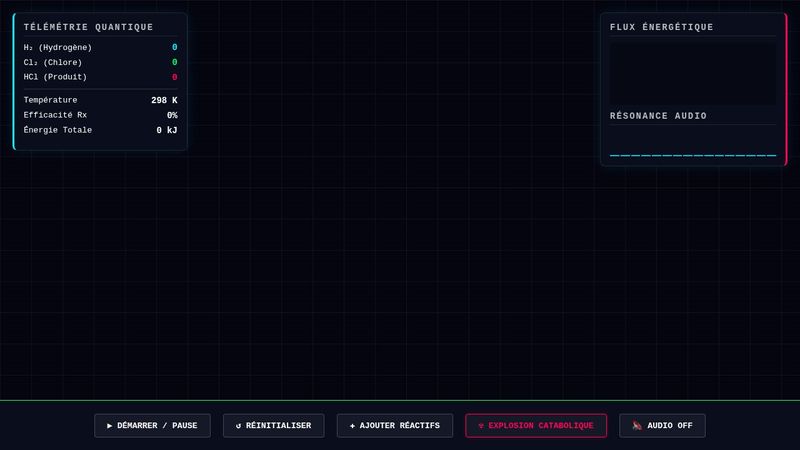Select the Cl₂ (Chlore) telemetry row
The height and width of the screenshot is (450, 800).
pyautogui.click(x=101, y=62)
